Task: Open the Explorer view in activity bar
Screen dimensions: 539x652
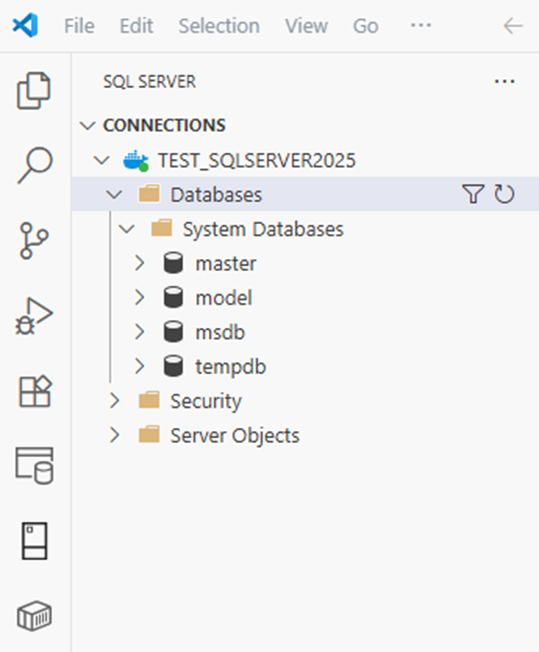Action: pyautogui.click(x=34, y=91)
